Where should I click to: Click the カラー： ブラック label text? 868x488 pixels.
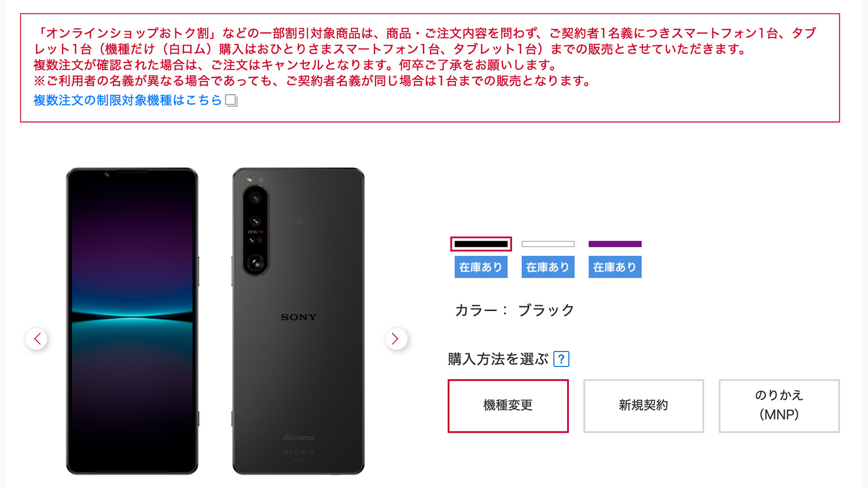(514, 310)
